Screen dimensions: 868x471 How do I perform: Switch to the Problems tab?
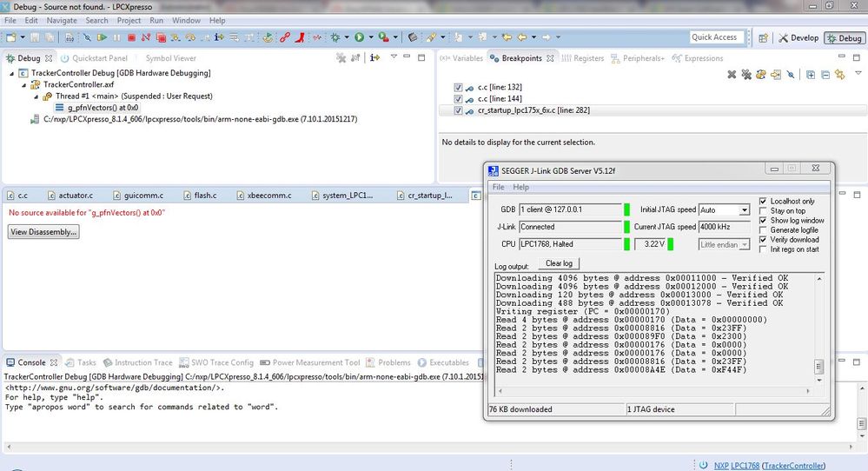point(388,362)
